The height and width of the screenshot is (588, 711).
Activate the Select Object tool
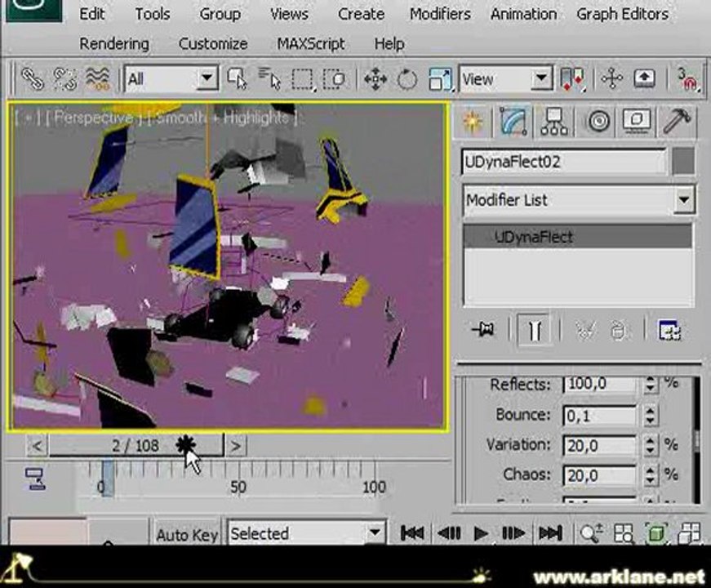pyautogui.click(x=238, y=79)
